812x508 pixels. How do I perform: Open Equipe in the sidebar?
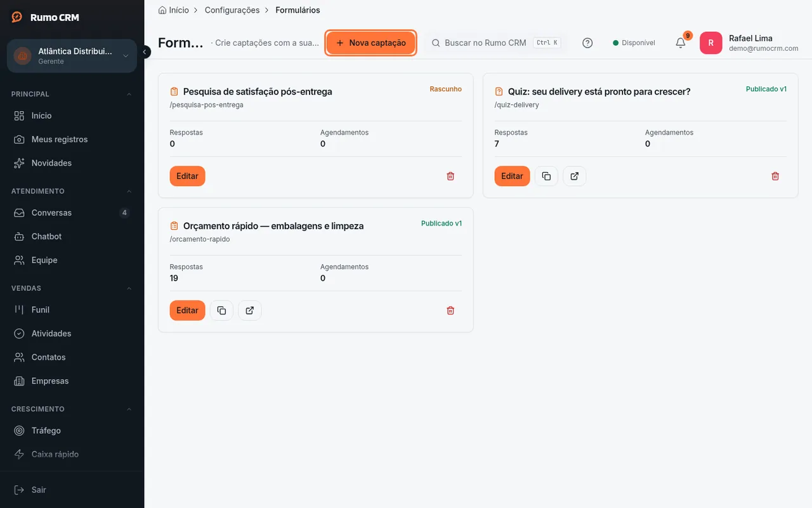coord(72,260)
